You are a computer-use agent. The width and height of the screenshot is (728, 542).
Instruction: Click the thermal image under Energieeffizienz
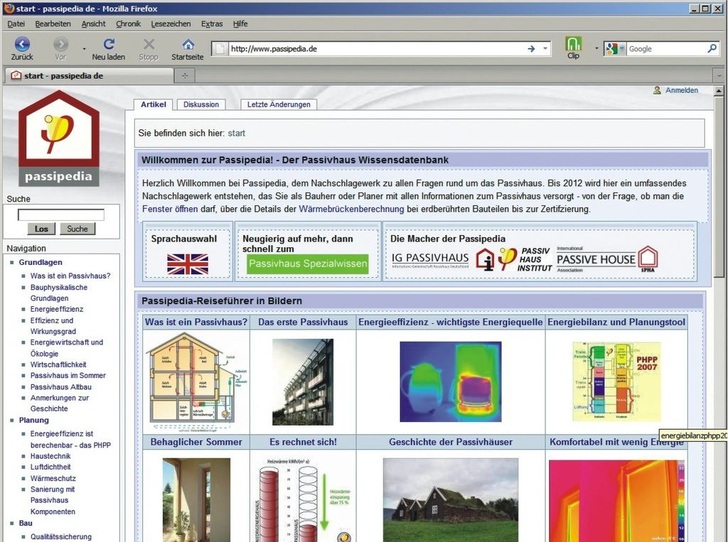pyautogui.click(x=450, y=380)
